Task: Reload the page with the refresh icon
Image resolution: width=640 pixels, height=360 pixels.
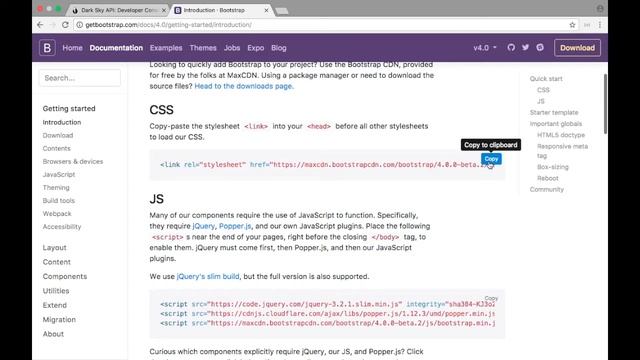Action: coord(65,24)
